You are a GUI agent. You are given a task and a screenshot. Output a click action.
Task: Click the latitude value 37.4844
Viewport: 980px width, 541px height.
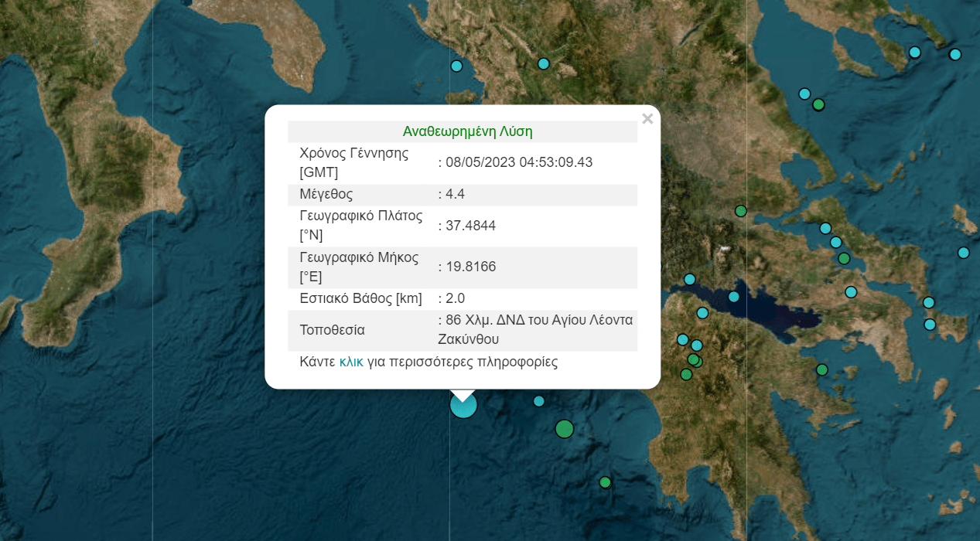(470, 226)
